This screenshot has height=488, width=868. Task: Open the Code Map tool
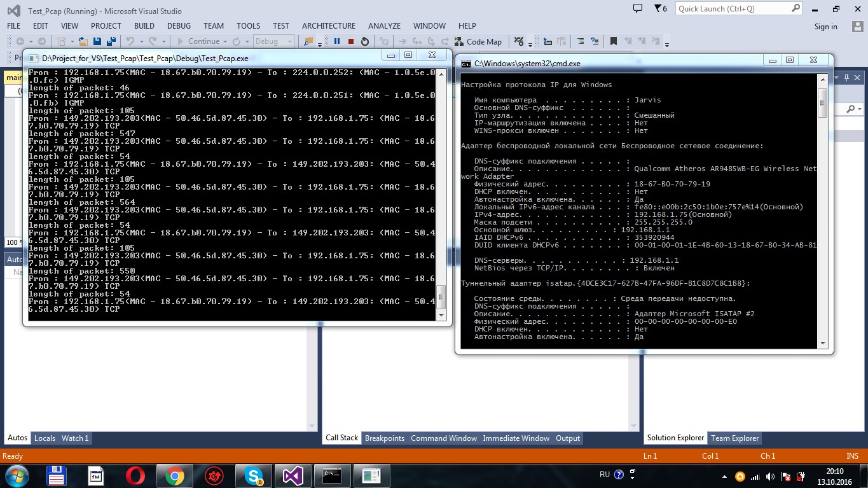tap(478, 41)
